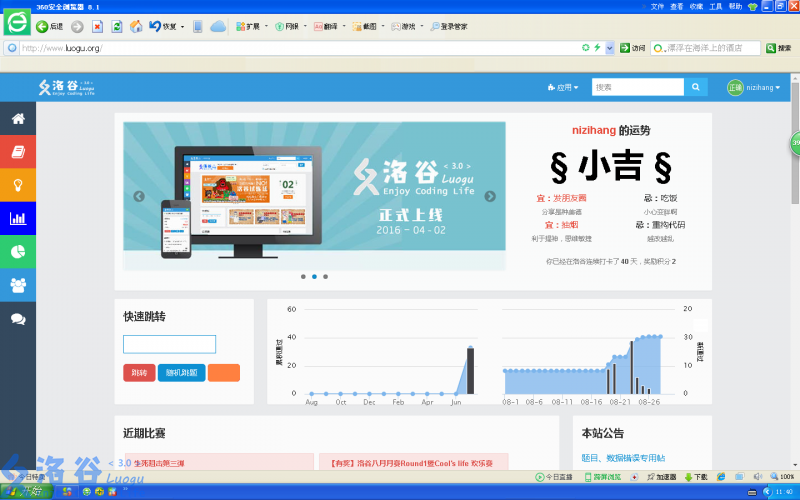Expand the 应用 dropdown in the navbar

(x=563, y=88)
